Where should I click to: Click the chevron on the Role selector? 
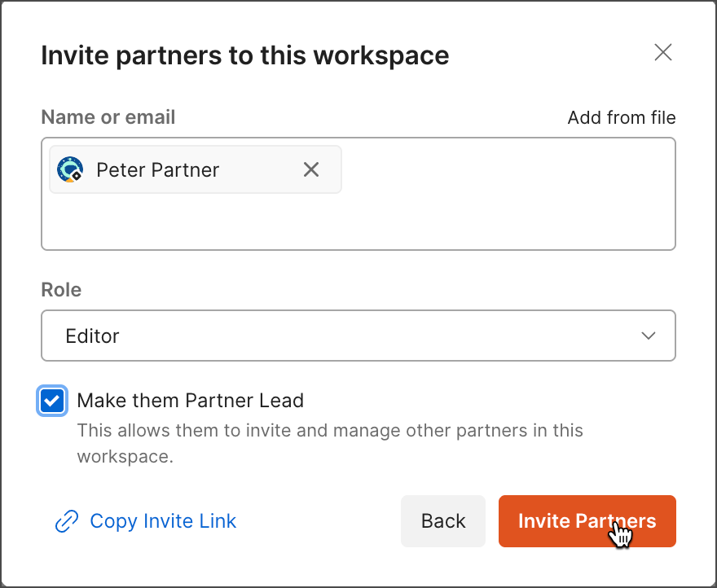pos(649,336)
